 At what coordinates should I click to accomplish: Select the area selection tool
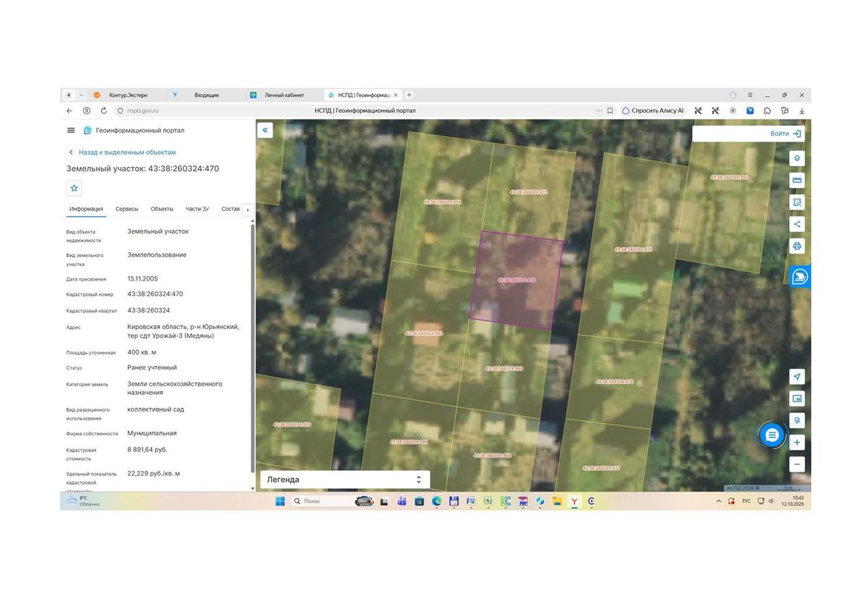[796, 202]
